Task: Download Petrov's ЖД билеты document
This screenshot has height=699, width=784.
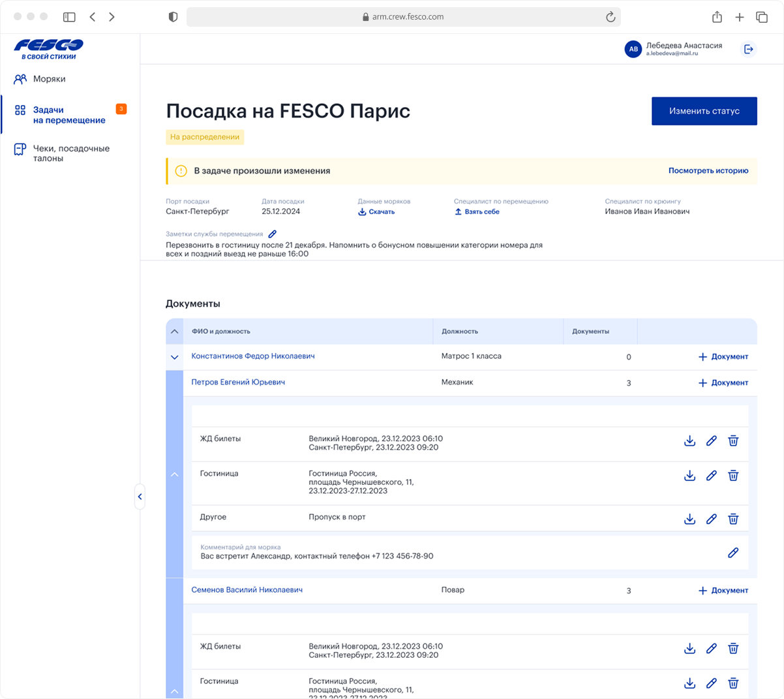Action: tap(689, 441)
